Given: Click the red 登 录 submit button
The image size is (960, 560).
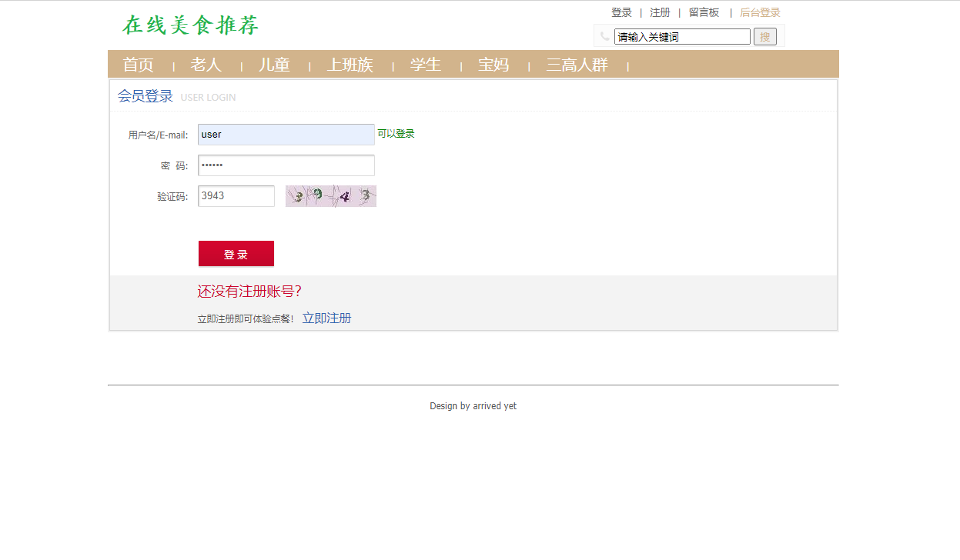Looking at the screenshot, I should (236, 253).
